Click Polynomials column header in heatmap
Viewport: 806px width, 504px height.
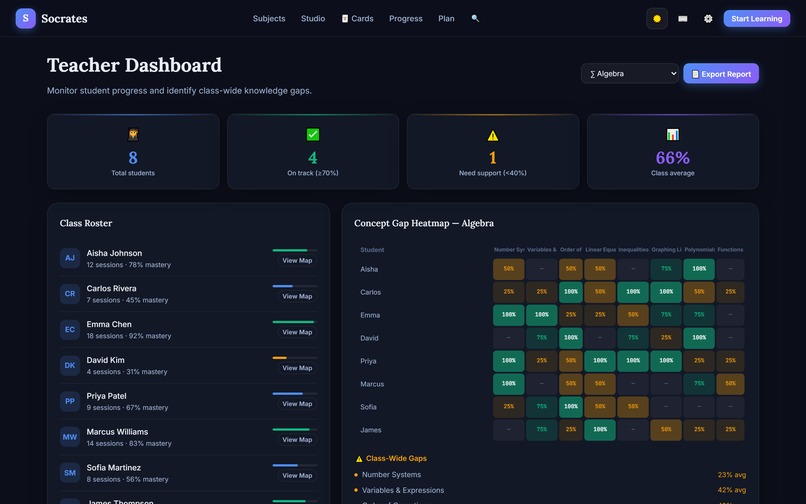(699, 250)
